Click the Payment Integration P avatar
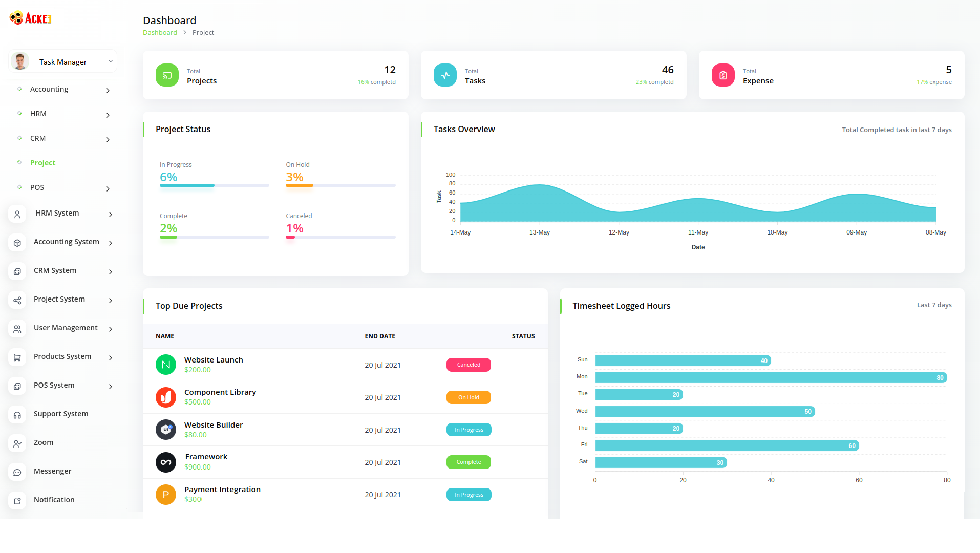Screen dimensions: 980x553 tap(166, 495)
